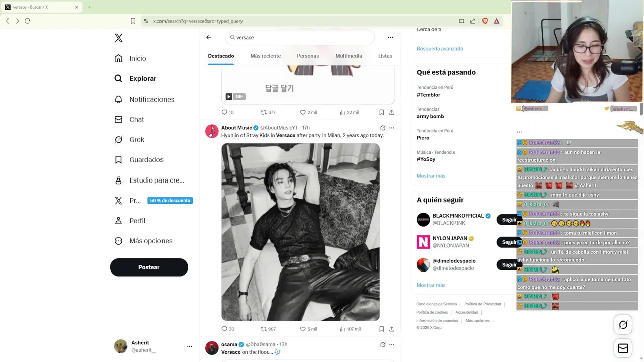Like the post with 2 mil likes
This screenshot has width=644, height=362.
(x=308, y=112)
